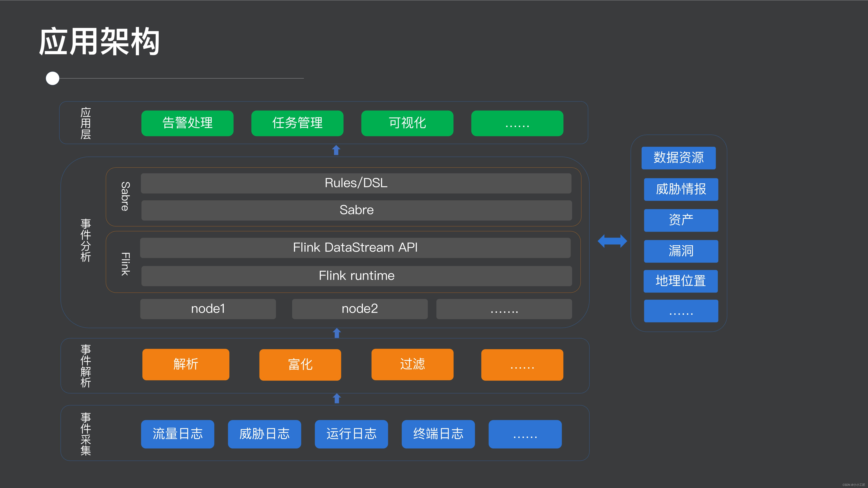Click the Flink DataStream API bar
Viewport: 868px width, 488px height.
pos(355,248)
